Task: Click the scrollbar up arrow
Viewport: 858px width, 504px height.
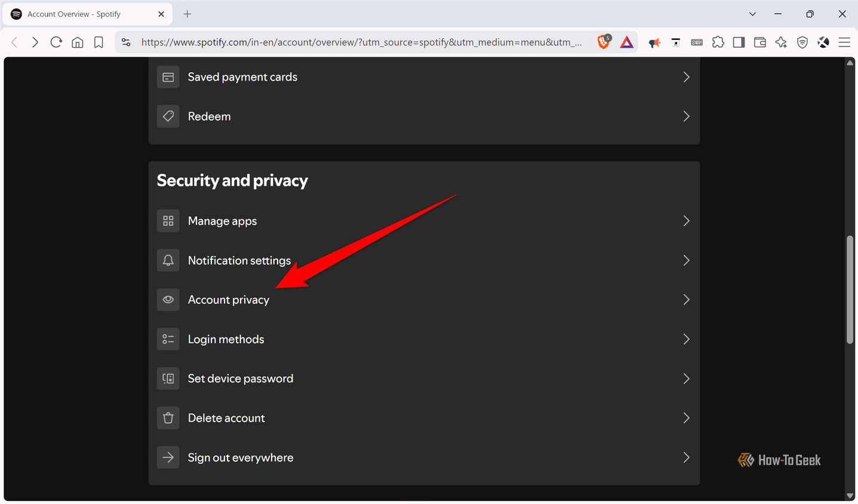Action: pos(850,62)
